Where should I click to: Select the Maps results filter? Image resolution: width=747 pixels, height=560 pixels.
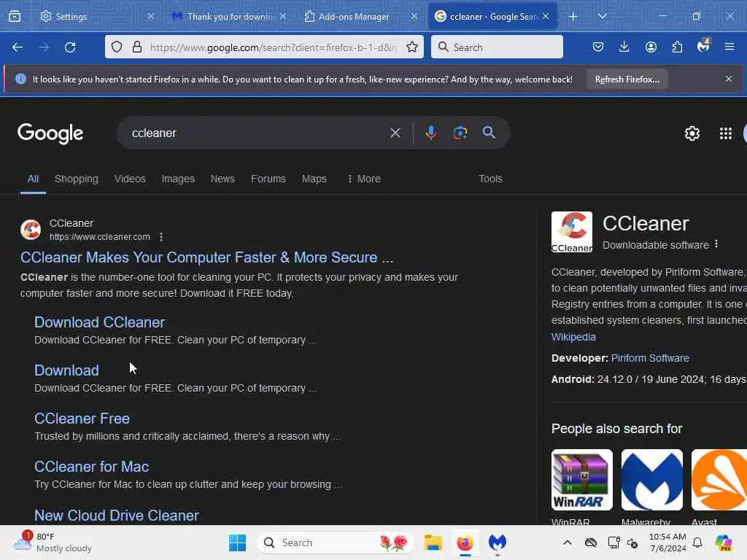click(314, 179)
